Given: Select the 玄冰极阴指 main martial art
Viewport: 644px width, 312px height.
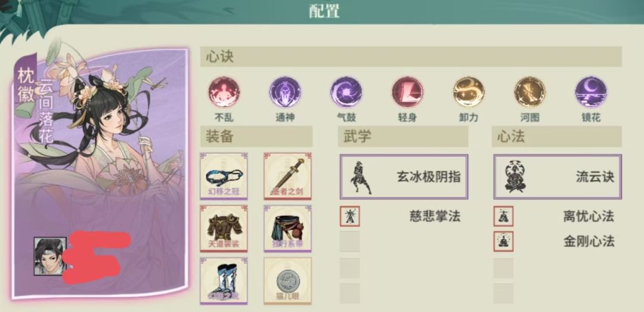Looking at the screenshot, I should pos(404,177).
